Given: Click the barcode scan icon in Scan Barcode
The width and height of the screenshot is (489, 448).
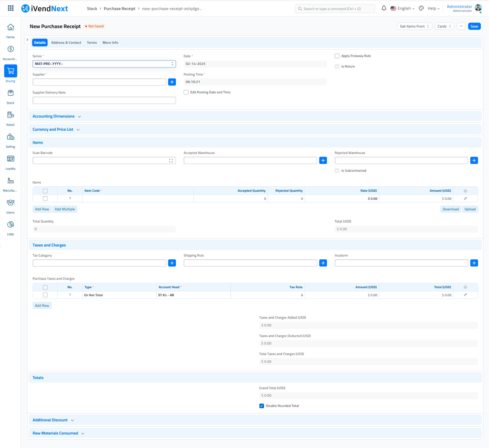Looking at the screenshot, I should coord(171,161).
